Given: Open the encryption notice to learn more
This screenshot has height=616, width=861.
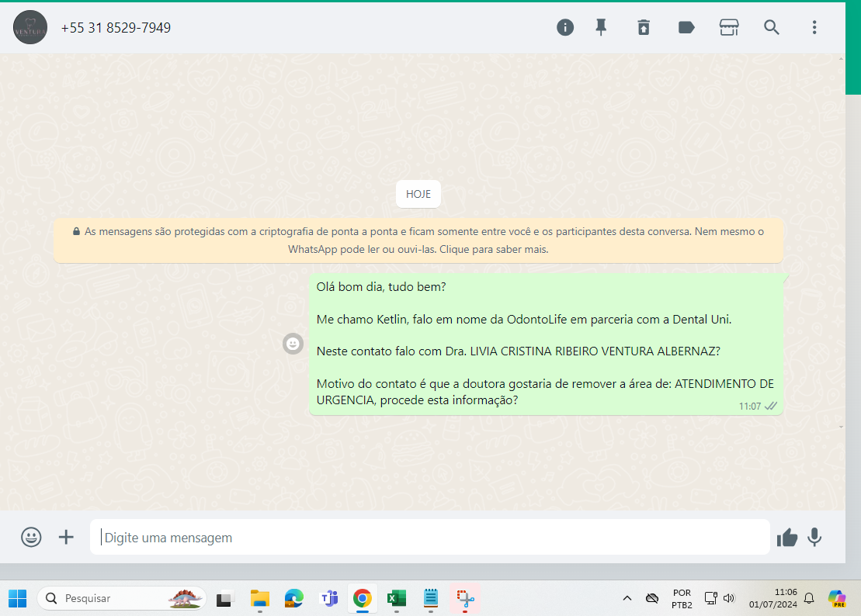Looking at the screenshot, I should (418, 241).
